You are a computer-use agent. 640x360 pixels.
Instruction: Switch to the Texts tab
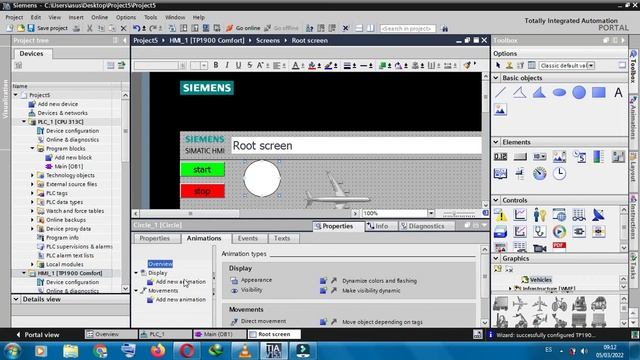pos(282,238)
